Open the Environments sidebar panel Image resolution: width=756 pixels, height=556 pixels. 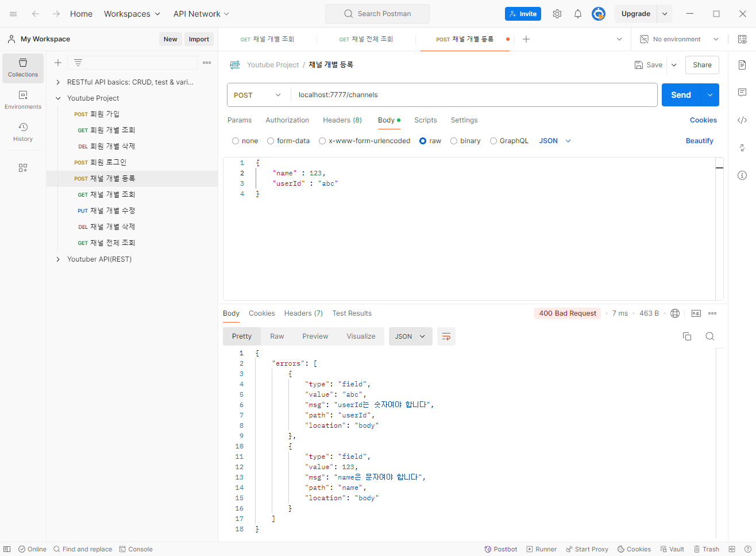coord(23,100)
